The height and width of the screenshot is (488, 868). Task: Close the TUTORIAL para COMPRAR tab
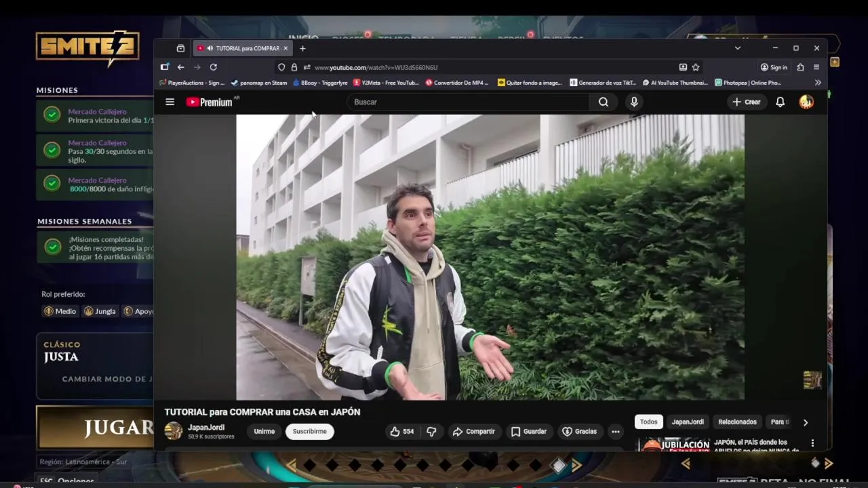(x=285, y=48)
